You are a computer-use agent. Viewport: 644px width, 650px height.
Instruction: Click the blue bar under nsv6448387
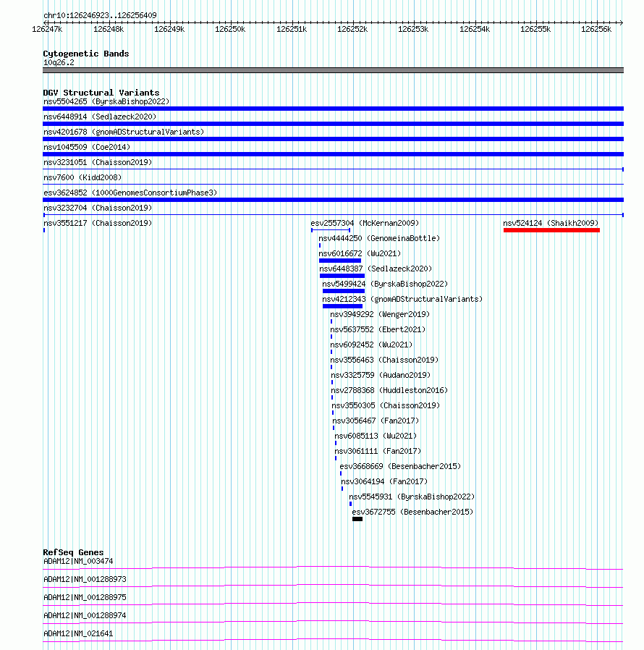pos(342,276)
